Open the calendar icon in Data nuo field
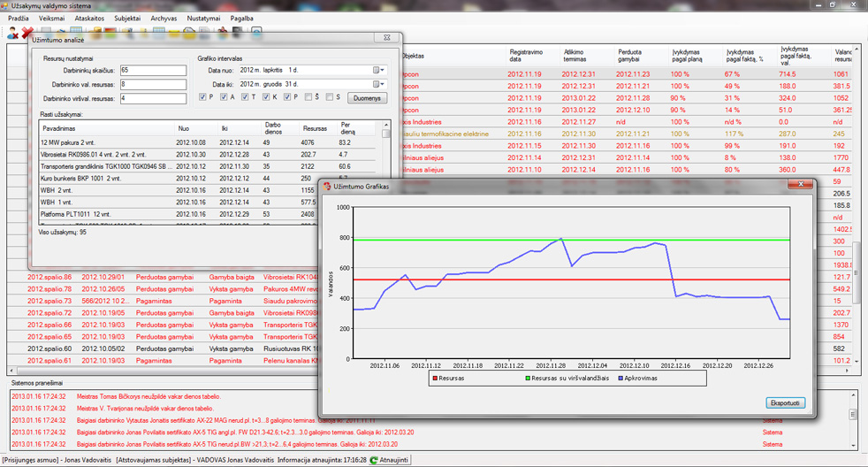 pos(376,71)
